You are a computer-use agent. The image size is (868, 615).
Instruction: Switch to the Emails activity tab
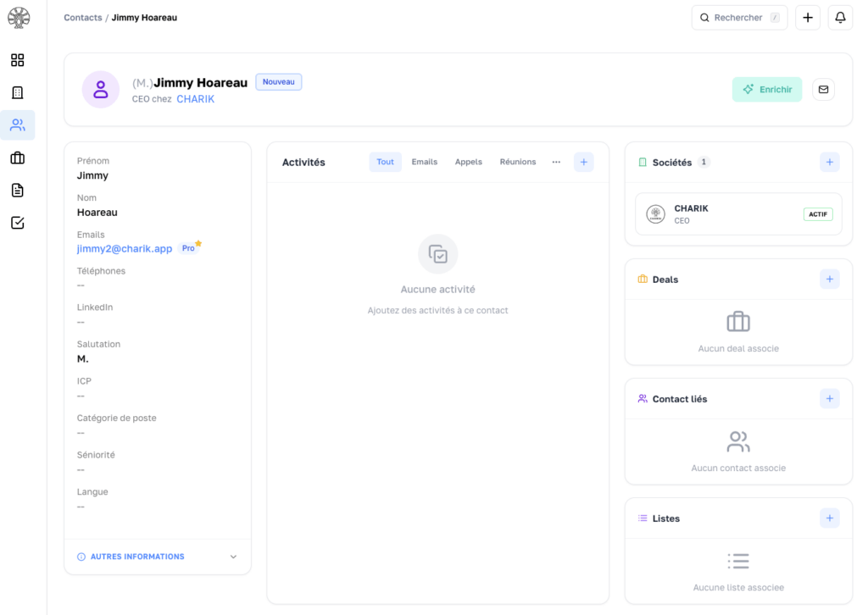coord(425,162)
